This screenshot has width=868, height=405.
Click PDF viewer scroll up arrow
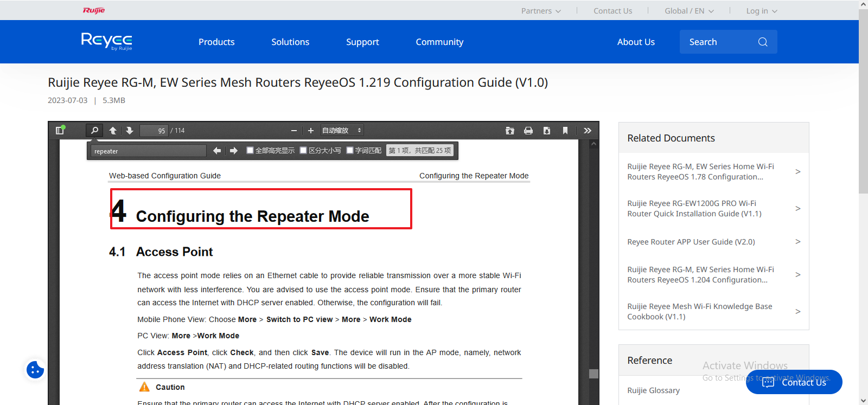[x=593, y=144]
